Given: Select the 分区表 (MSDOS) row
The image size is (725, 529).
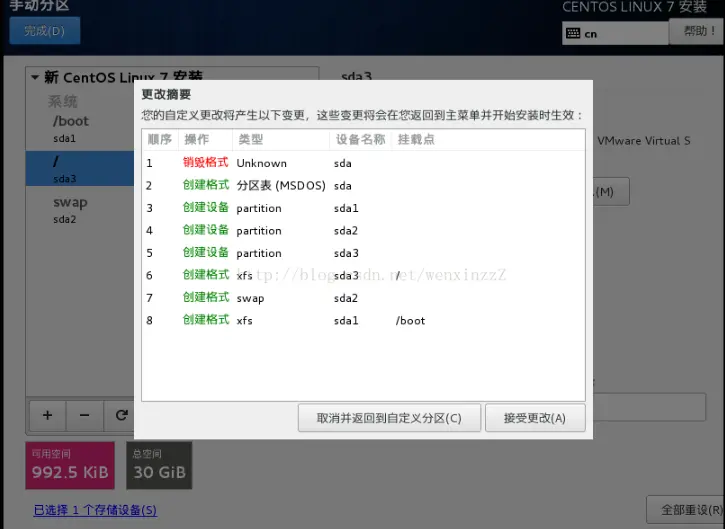Looking at the screenshot, I should click(363, 185).
